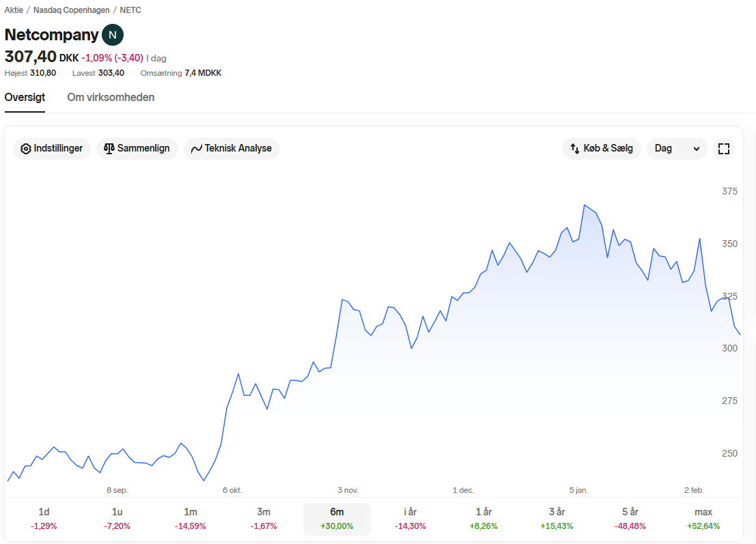Click the 1 dec. date label
756x544 pixels.
463,490
